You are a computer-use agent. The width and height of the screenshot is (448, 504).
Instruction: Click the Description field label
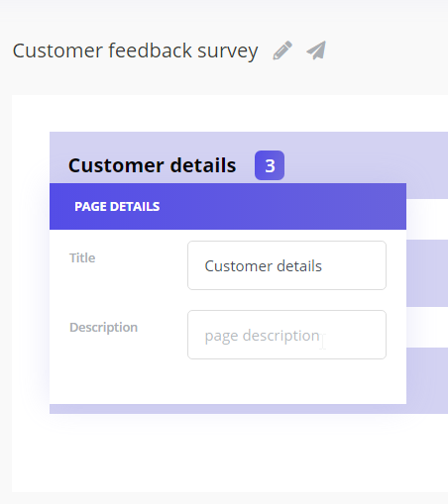point(103,328)
